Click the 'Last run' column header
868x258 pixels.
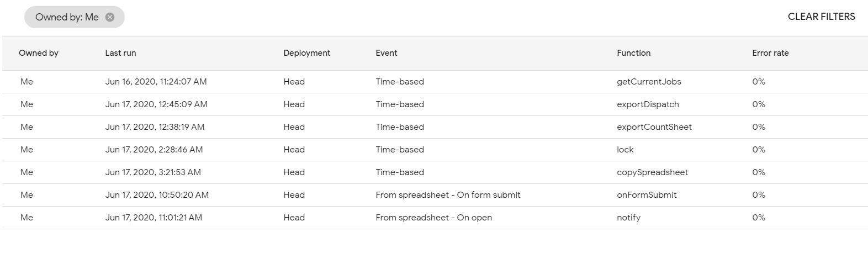pyautogui.click(x=120, y=53)
